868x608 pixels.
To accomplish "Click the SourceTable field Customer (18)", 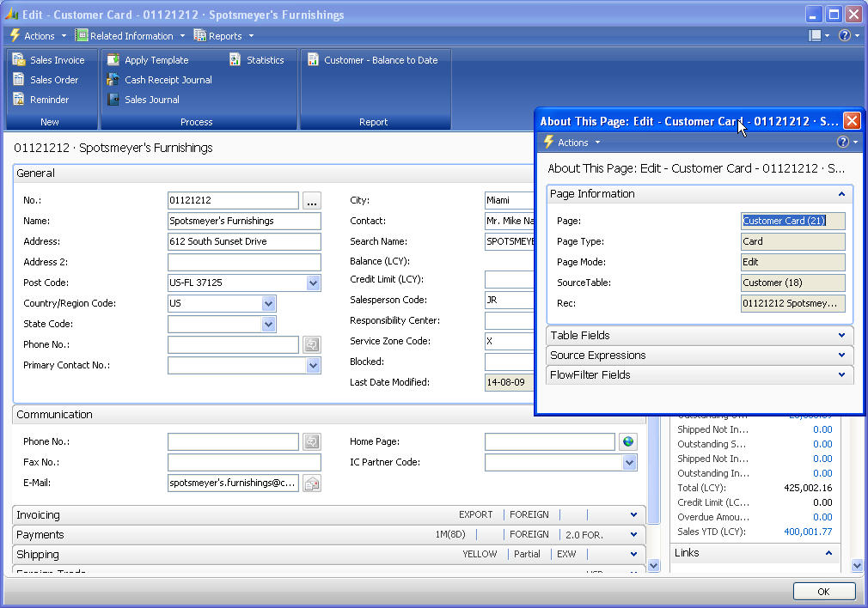I will (x=792, y=283).
